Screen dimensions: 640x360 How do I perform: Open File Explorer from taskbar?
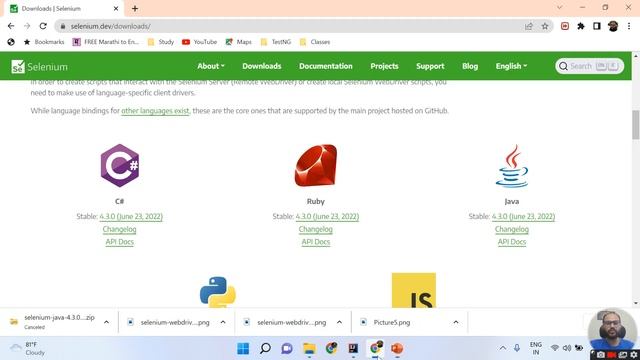pyautogui.click(x=309, y=349)
